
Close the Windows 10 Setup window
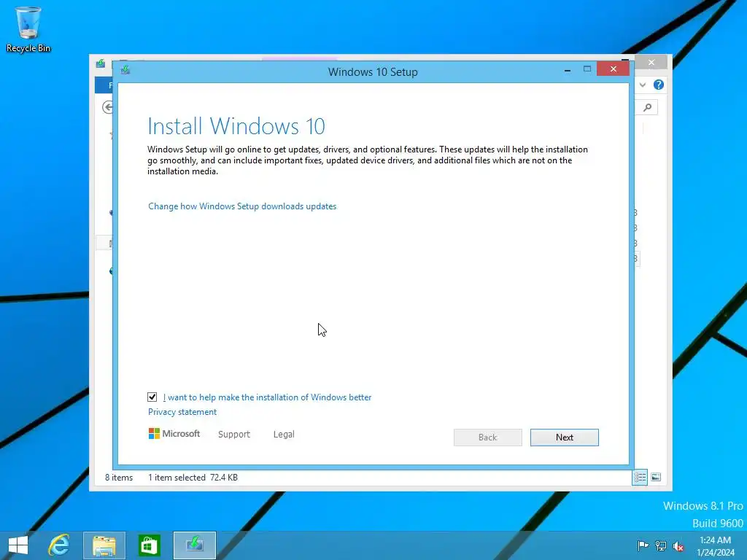click(613, 69)
